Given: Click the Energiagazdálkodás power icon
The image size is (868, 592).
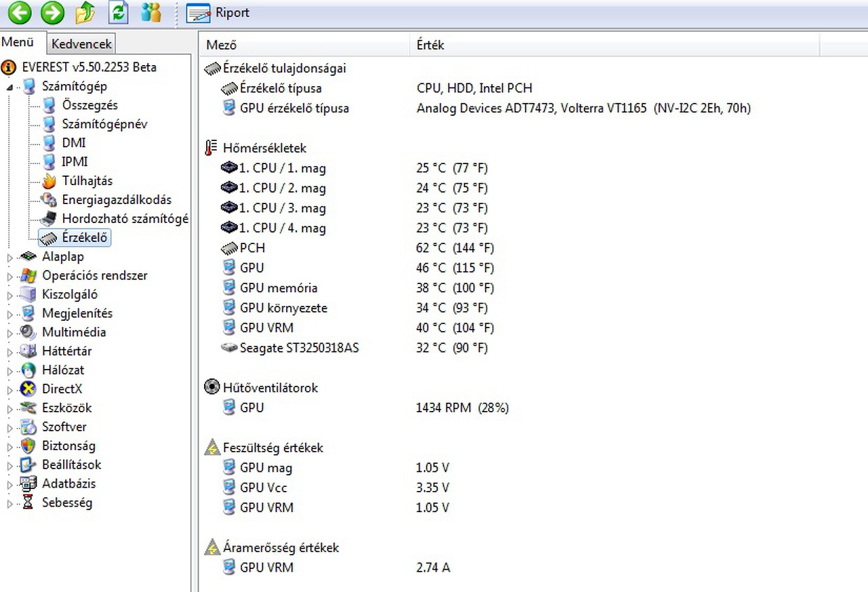Looking at the screenshot, I should coord(49,200).
